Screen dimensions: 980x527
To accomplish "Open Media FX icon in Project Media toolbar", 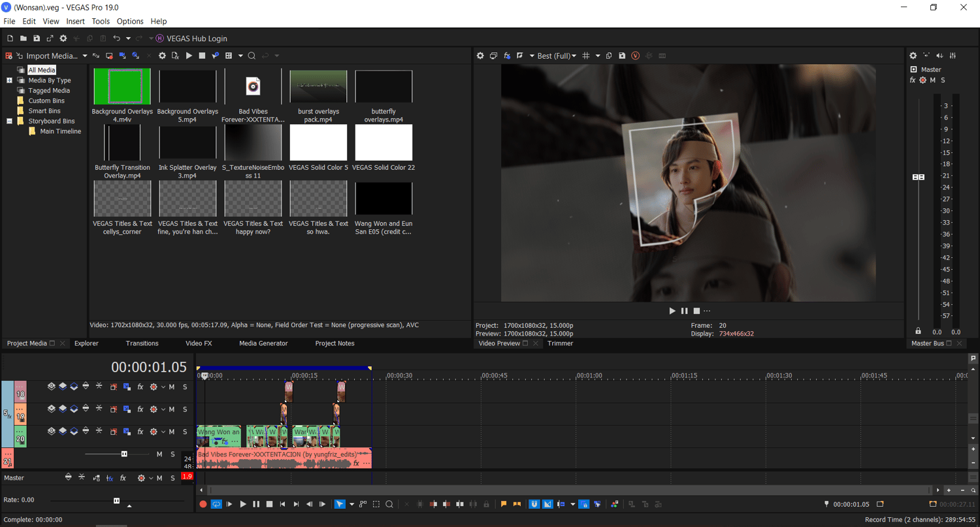I will pos(175,56).
